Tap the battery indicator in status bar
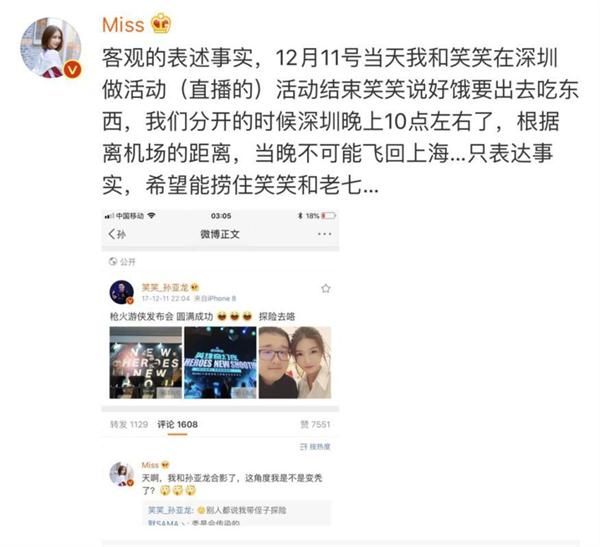The image size is (600, 547). pyautogui.click(x=328, y=216)
